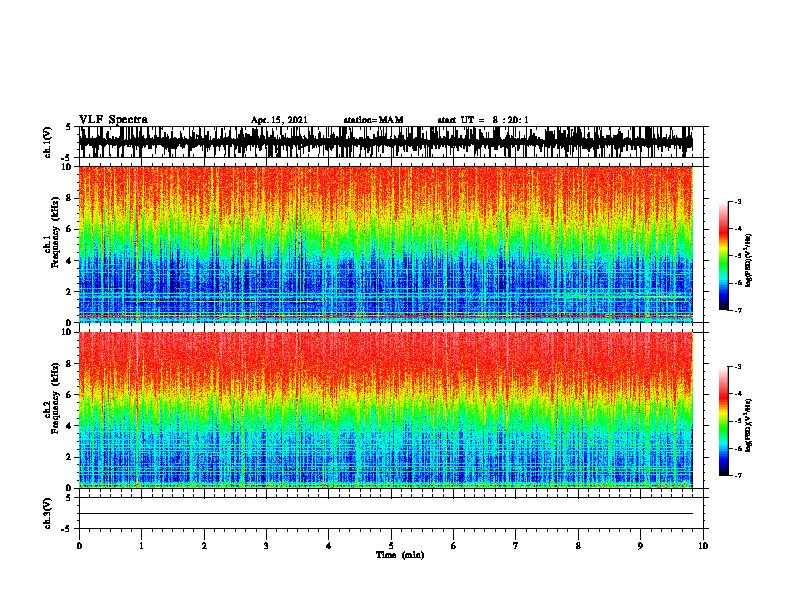
Task: Click the time axis tick label '3'
Action: 266,546
